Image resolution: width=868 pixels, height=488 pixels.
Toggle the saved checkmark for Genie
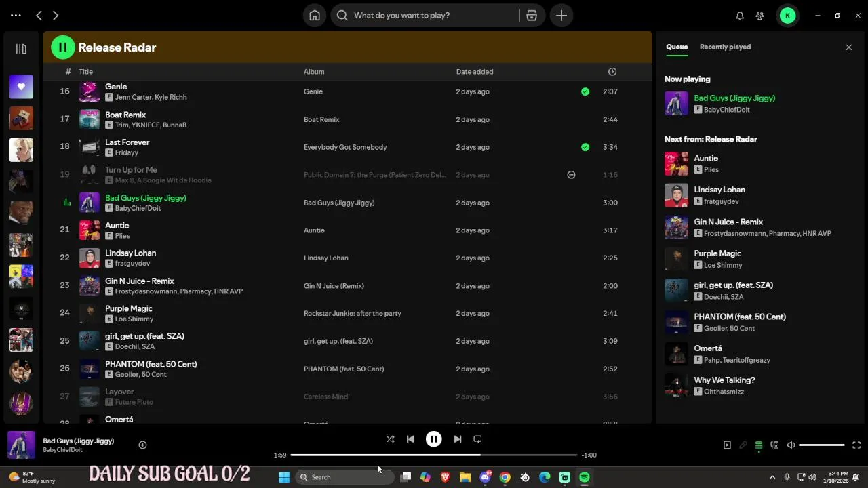tap(585, 91)
